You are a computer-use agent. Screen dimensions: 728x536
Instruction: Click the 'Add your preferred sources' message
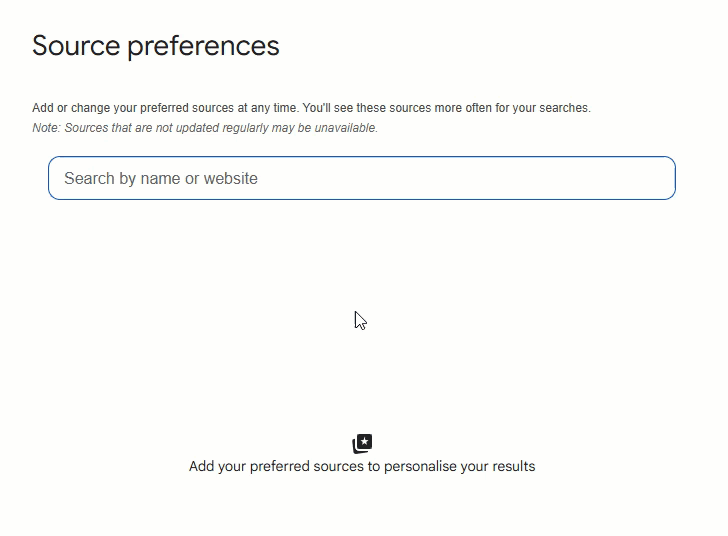[361, 466]
